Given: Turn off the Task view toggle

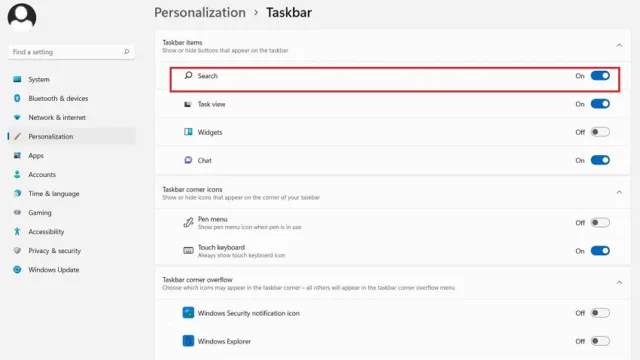Looking at the screenshot, I should [600, 104].
